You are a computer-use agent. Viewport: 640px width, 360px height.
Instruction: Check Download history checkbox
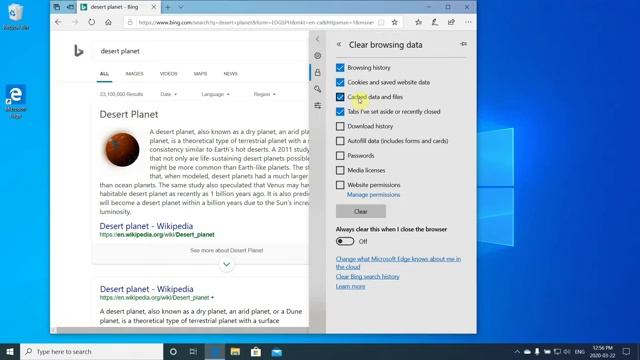coord(340,127)
